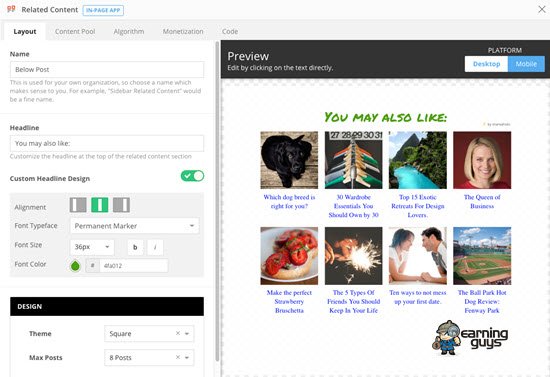Click the couple first date thumbnail
The height and width of the screenshot is (377, 550).
coord(418,256)
